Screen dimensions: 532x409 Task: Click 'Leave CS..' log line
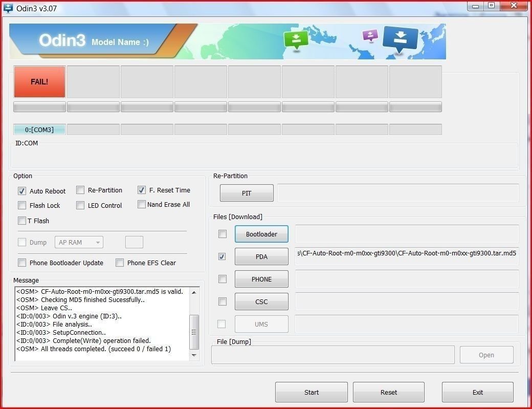tap(44, 308)
